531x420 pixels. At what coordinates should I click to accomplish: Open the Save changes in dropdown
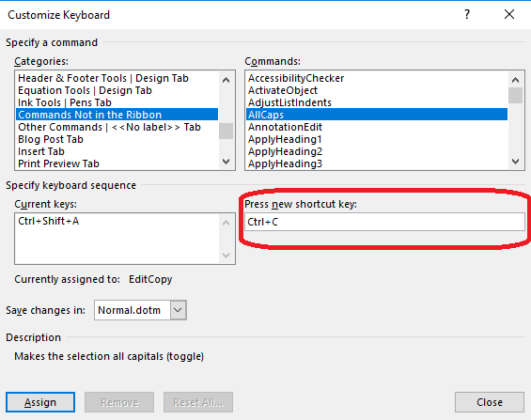point(179,310)
